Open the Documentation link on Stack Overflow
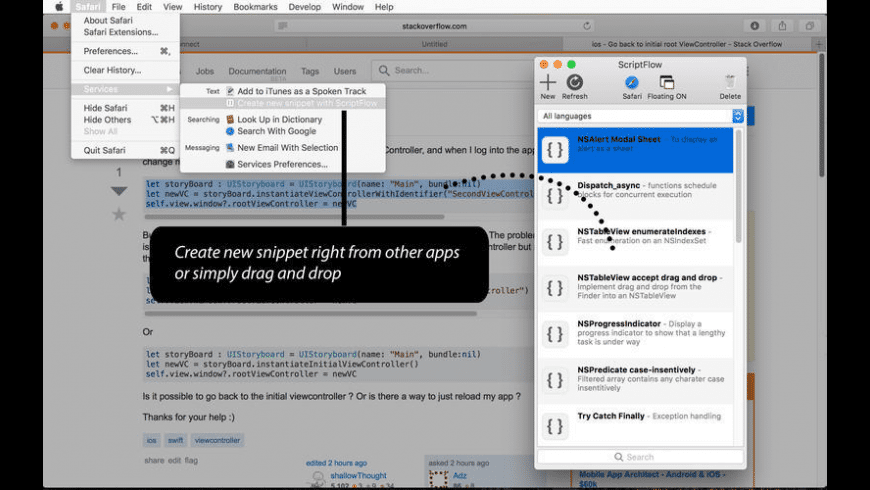This screenshot has width=870, height=490. point(257,71)
